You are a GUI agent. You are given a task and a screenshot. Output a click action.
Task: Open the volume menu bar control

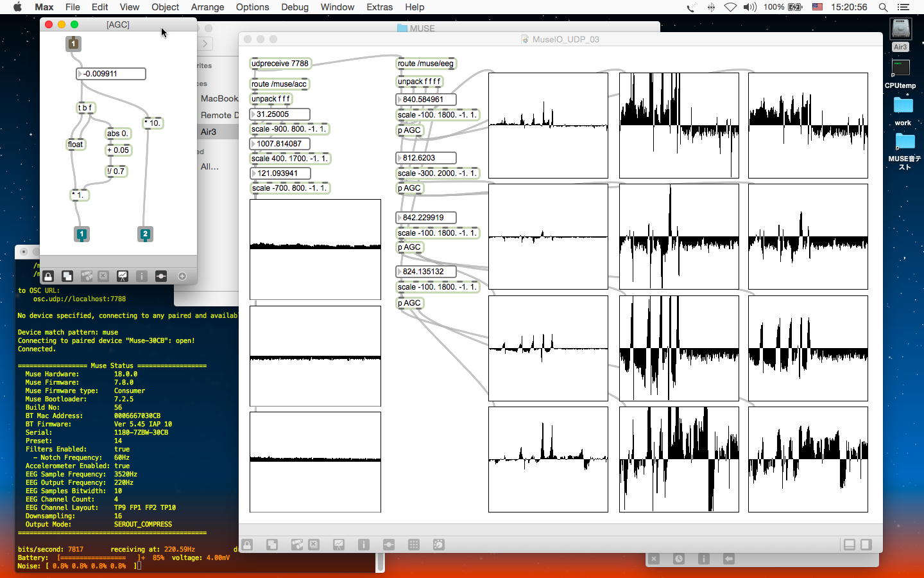(x=749, y=7)
